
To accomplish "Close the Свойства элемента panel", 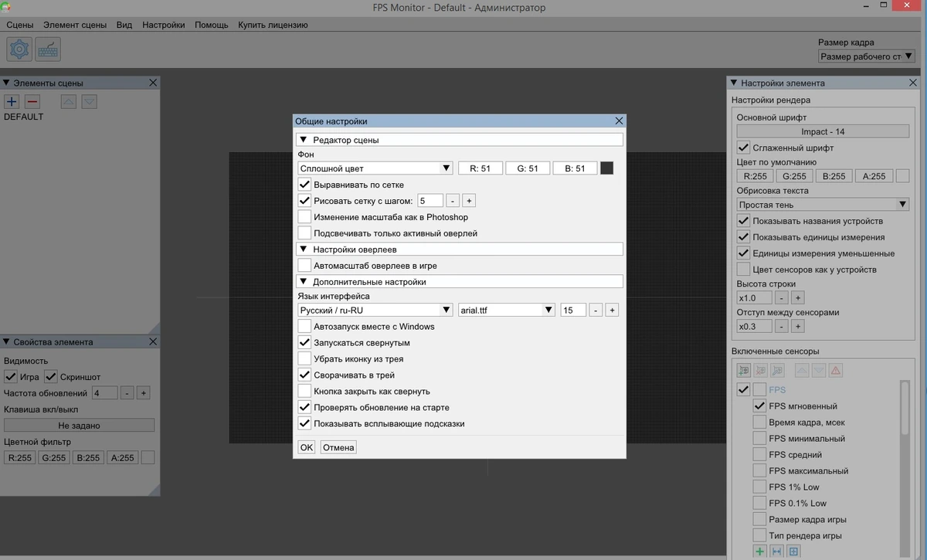I will [152, 341].
